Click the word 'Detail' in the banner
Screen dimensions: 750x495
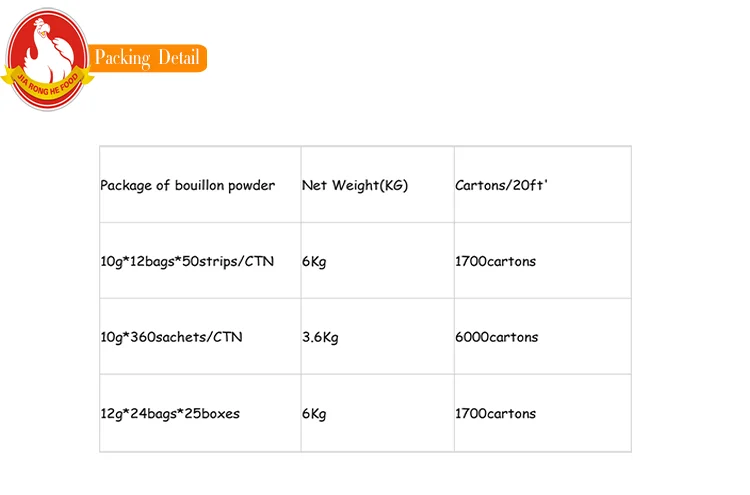(x=177, y=58)
